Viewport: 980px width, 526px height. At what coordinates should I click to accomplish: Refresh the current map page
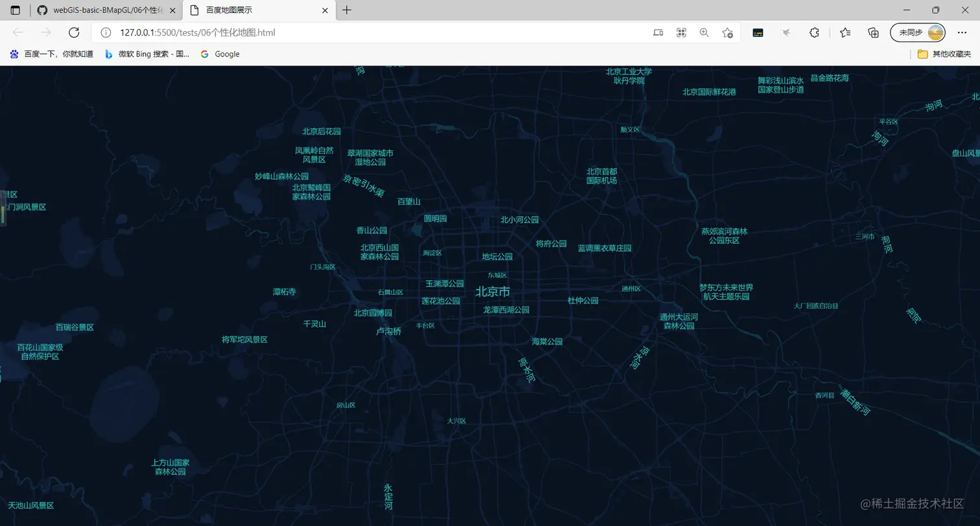click(x=74, y=32)
